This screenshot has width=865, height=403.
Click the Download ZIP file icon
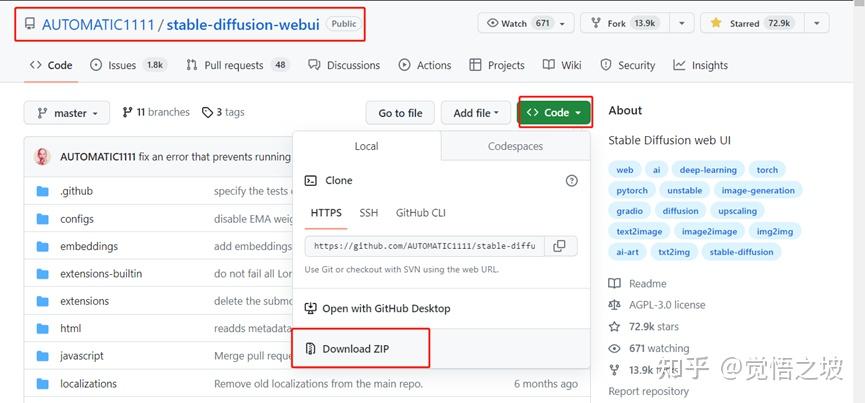coord(310,349)
